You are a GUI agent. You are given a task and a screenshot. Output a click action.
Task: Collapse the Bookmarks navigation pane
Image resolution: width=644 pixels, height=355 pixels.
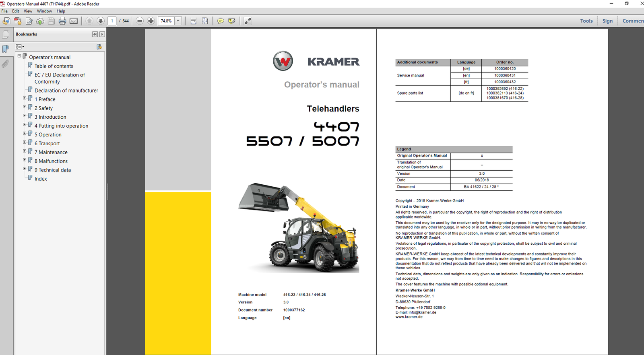95,34
